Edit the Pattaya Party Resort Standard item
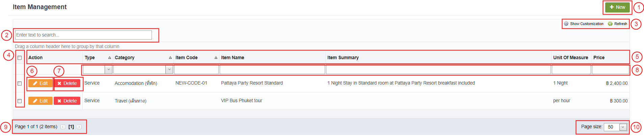The width and height of the screenshot is (644, 139). tap(40, 84)
